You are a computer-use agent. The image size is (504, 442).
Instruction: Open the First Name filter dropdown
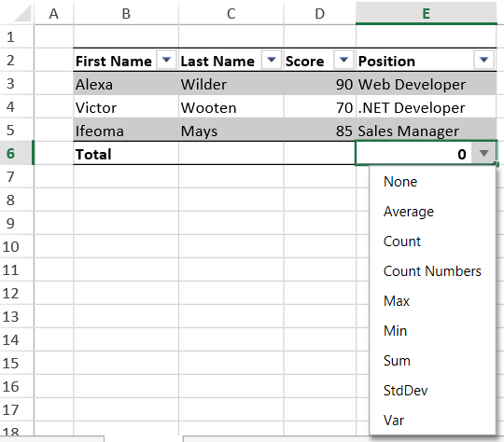(x=166, y=60)
